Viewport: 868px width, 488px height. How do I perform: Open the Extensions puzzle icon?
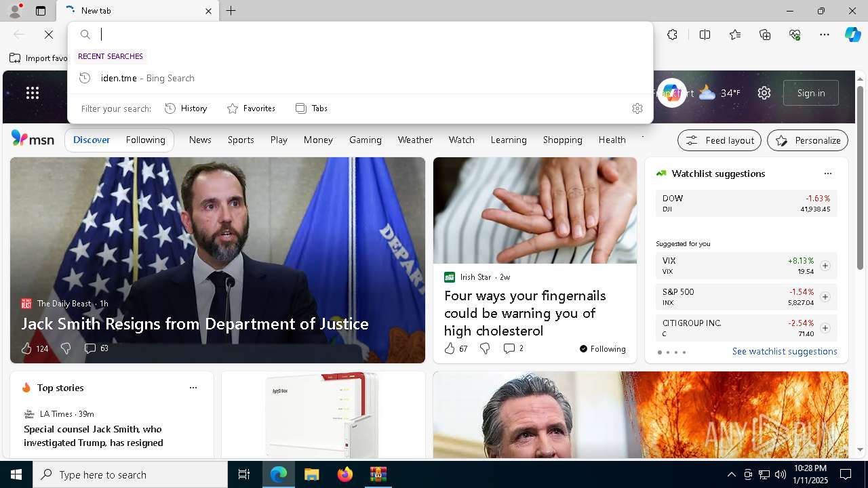[672, 35]
